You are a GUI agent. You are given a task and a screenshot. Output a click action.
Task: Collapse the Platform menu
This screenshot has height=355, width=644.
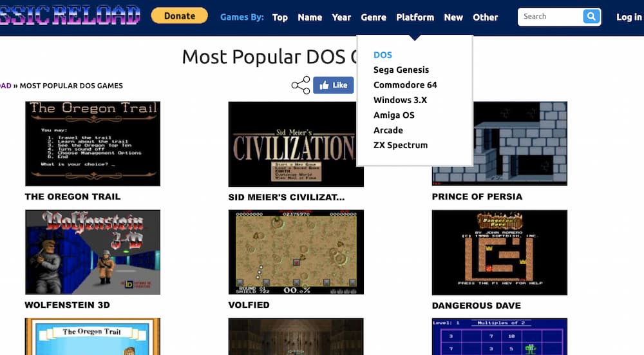click(415, 17)
